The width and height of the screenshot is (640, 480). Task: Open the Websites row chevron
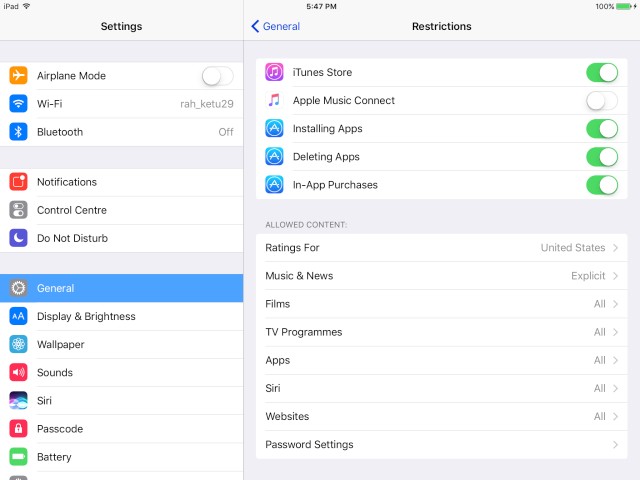pos(616,416)
